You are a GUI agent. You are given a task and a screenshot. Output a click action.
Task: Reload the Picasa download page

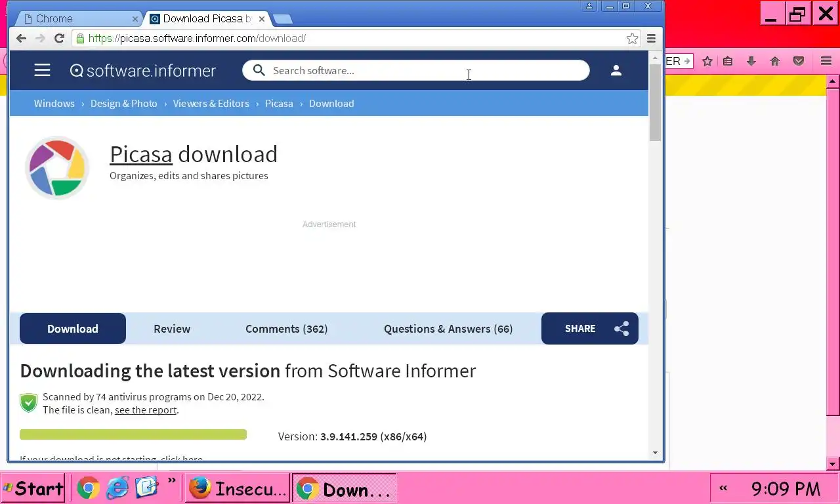pyautogui.click(x=59, y=39)
